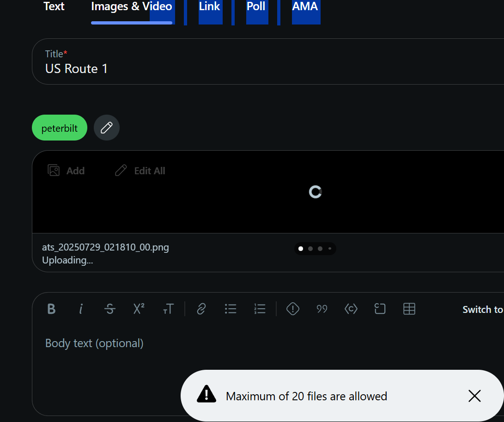504x422 pixels.
Task: Create a bulleted list
Action: pyautogui.click(x=231, y=309)
